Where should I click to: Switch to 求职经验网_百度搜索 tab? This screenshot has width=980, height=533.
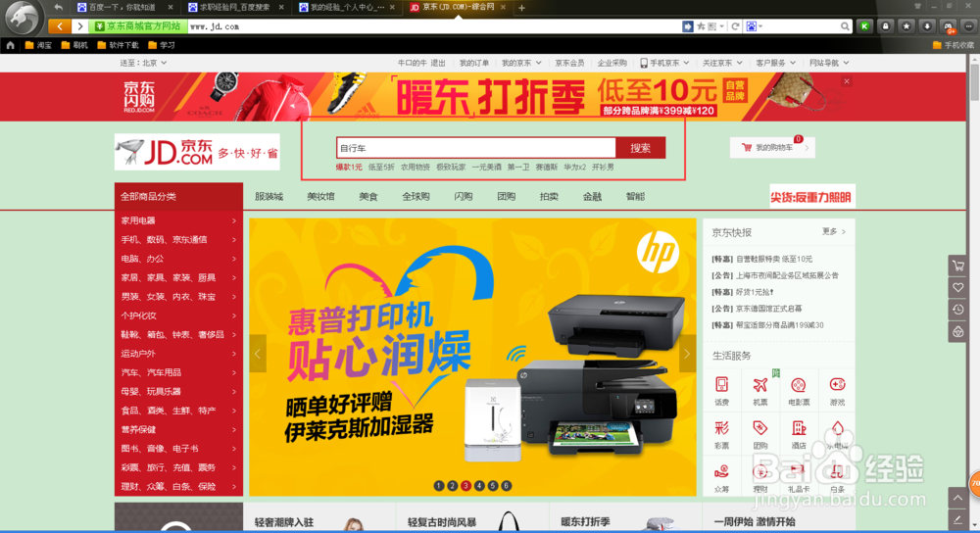(x=236, y=8)
